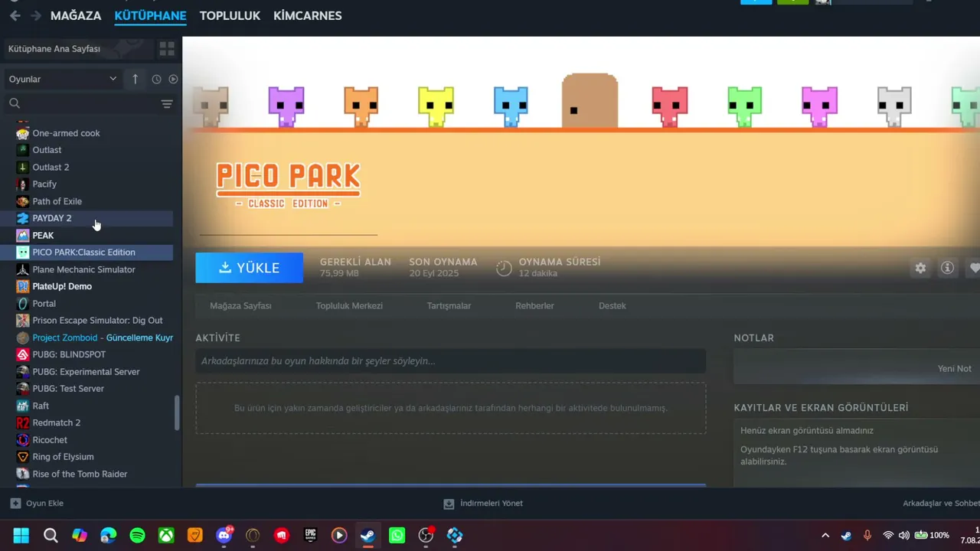Click the YÜKLE install button
Image resolution: width=980 pixels, height=551 pixels.
tap(250, 268)
